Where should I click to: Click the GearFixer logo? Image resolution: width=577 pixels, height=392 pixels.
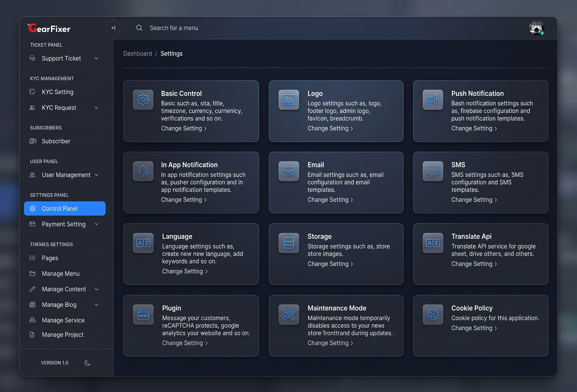pyautogui.click(x=49, y=28)
